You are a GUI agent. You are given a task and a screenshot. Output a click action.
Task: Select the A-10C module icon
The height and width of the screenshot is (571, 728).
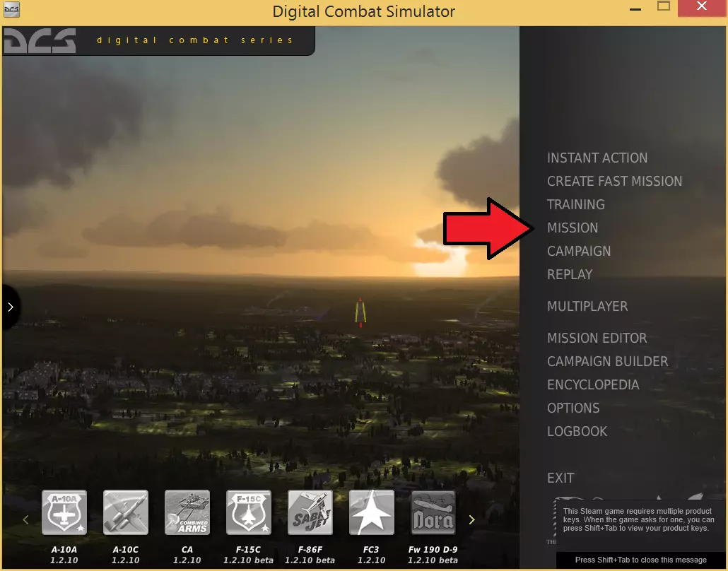tap(126, 512)
